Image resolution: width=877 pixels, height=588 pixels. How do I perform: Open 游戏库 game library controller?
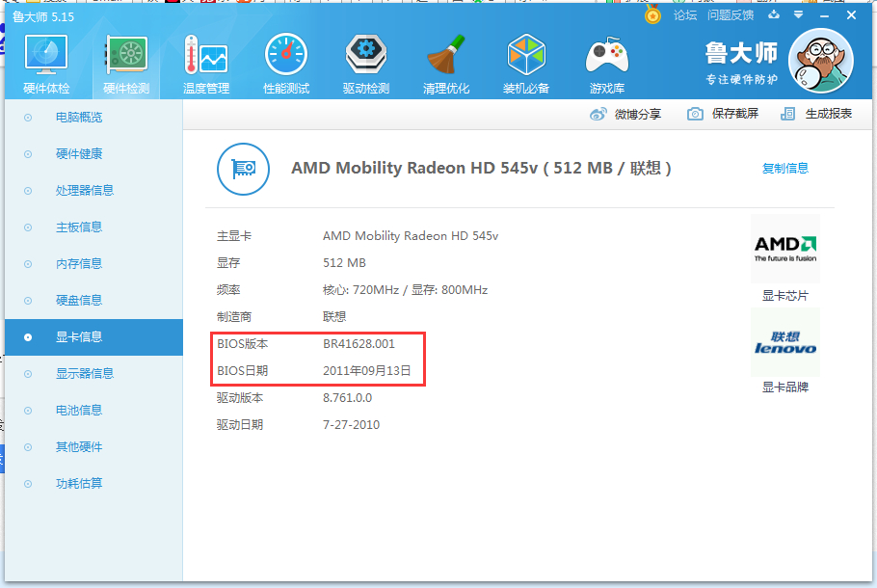pos(607,64)
